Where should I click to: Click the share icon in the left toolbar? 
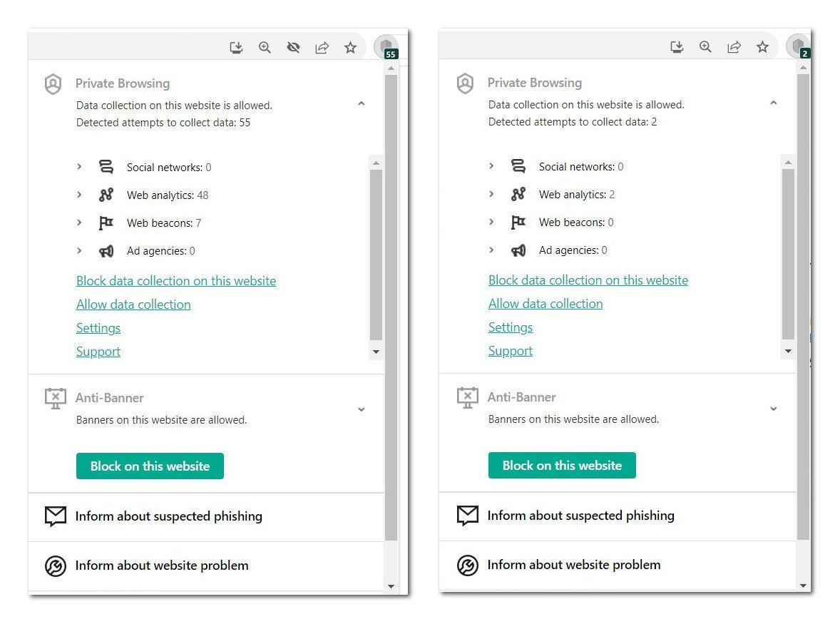(x=322, y=48)
